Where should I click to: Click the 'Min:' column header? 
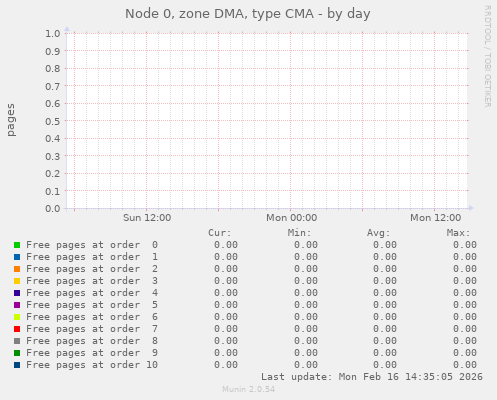click(x=299, y=233)
